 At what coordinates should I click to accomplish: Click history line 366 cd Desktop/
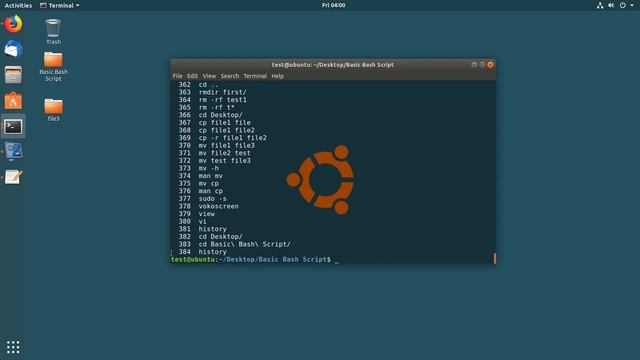(210, 115)
